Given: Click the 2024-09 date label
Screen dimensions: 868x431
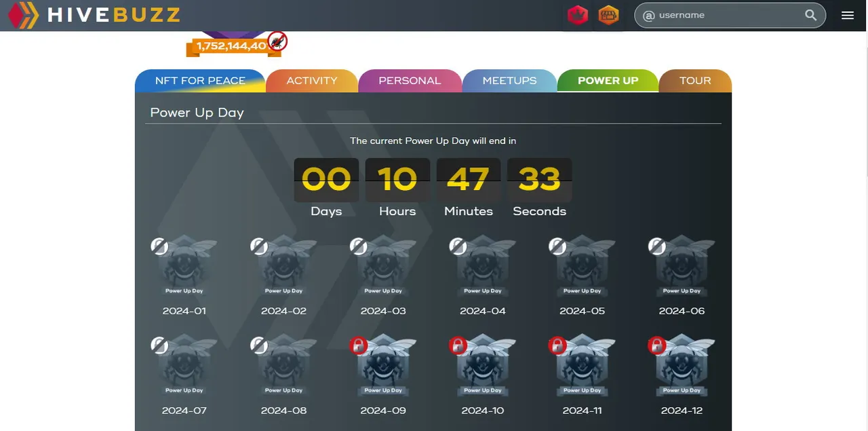Looking at the screenshot, I should (384, 411).
